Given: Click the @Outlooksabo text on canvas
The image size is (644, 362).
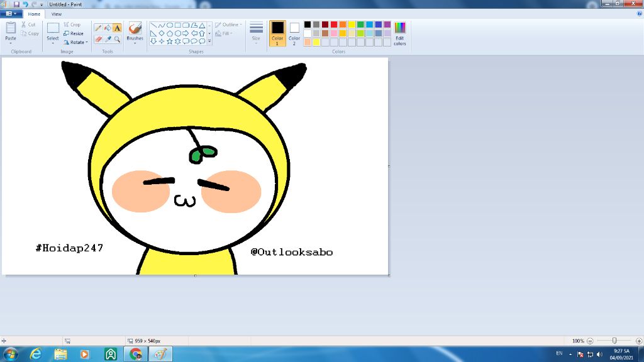Looking at the screenshot, I should pos(292,252).
